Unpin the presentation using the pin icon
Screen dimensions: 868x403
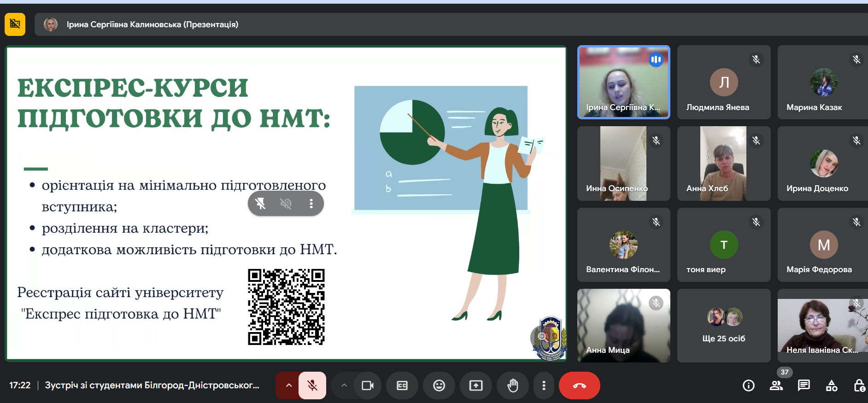pyautogui.click(x=260, y=204)
